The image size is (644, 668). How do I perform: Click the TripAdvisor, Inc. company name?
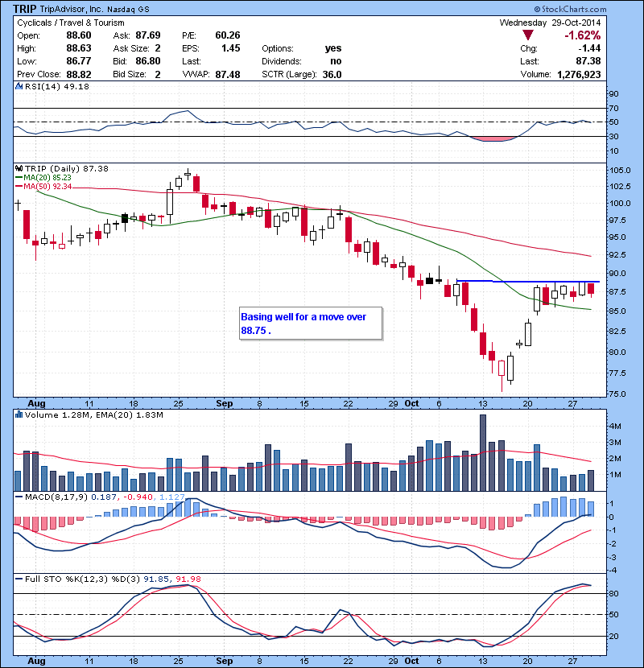point(71,9)
